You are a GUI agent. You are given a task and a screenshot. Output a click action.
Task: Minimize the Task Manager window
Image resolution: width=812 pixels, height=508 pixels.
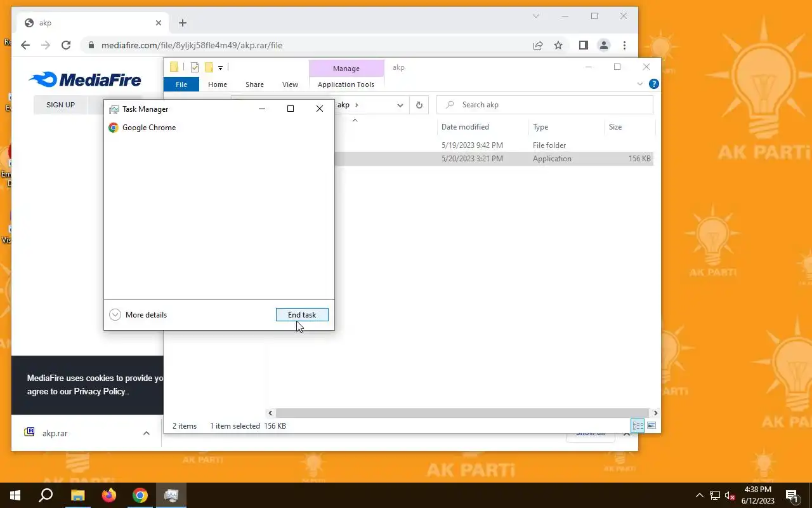tap(262, 109)
